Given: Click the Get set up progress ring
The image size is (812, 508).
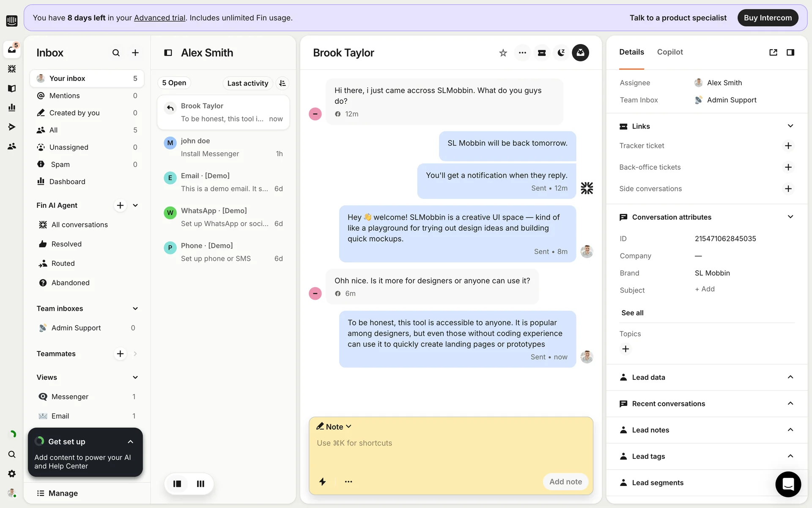Looking at the screenshot, I should click(40, 441).
